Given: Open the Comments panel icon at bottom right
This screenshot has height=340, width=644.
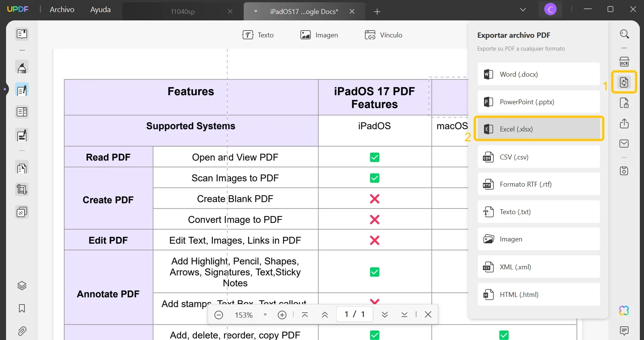Looking at the screenshot, I should coord(624,331).
